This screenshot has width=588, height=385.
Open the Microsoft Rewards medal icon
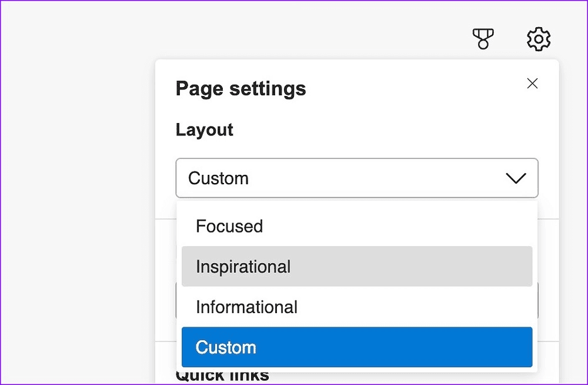483,39
